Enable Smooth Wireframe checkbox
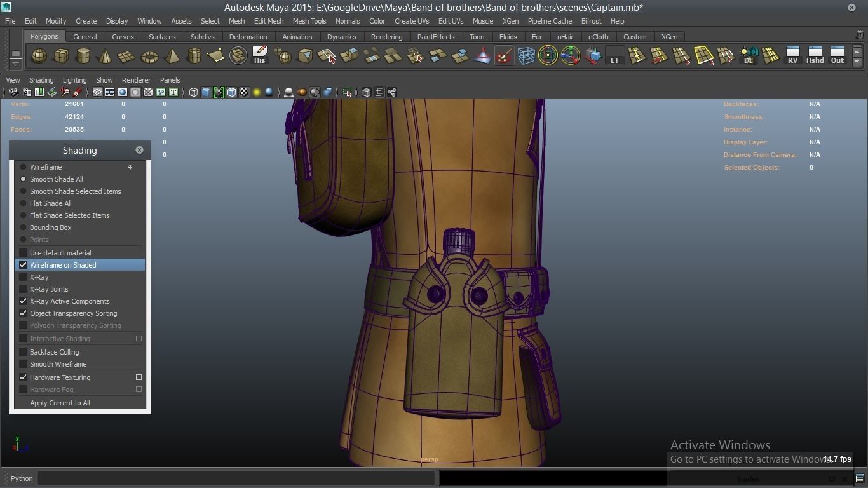868x488 pixels. [24, 364]
